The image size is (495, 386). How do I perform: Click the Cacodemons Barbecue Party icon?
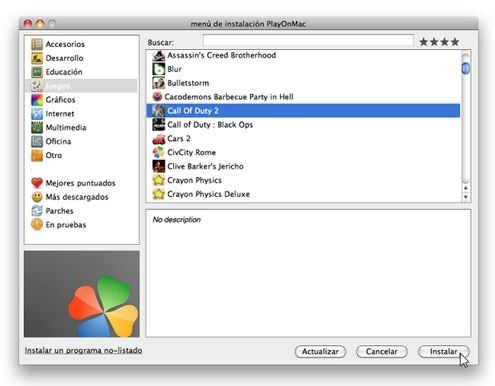[157, 97]
